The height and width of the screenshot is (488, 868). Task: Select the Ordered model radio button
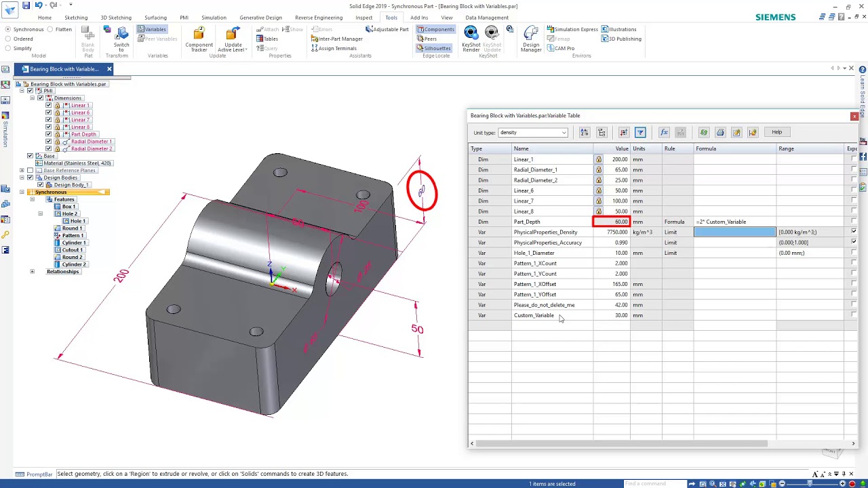tap(8, 39)
